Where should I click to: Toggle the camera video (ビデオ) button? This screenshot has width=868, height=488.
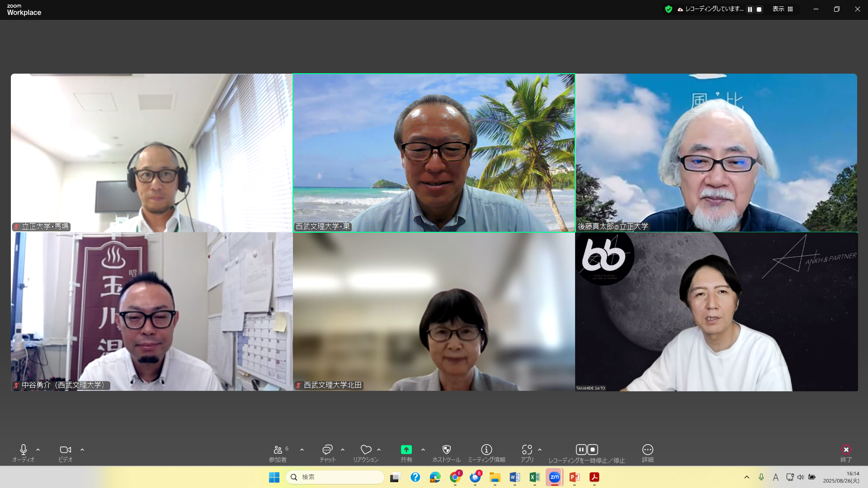[65, 450]
